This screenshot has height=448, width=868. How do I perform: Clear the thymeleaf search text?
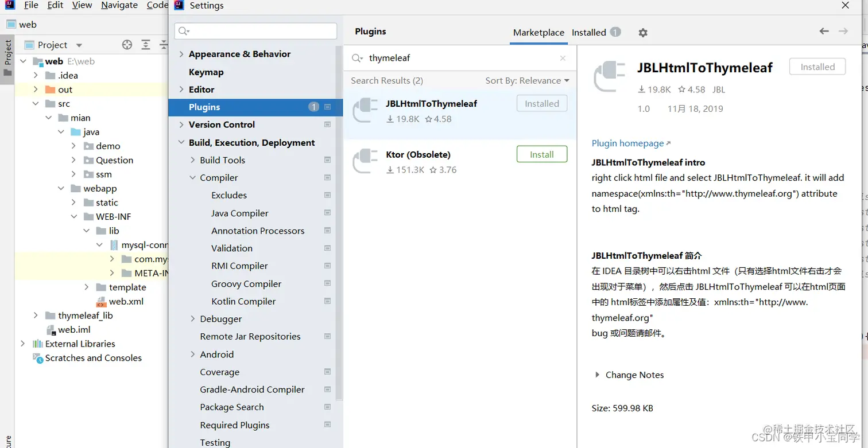[563, 58]
